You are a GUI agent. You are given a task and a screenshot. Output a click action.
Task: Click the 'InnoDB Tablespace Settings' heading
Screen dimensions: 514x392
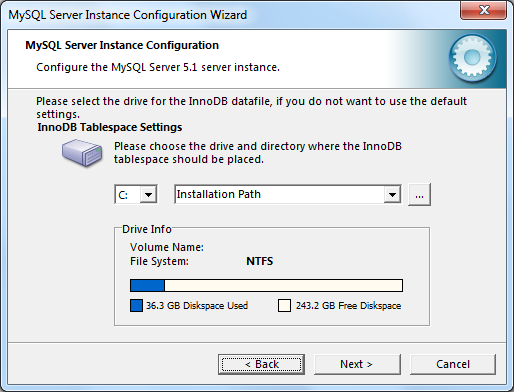(x=110, y=127)
